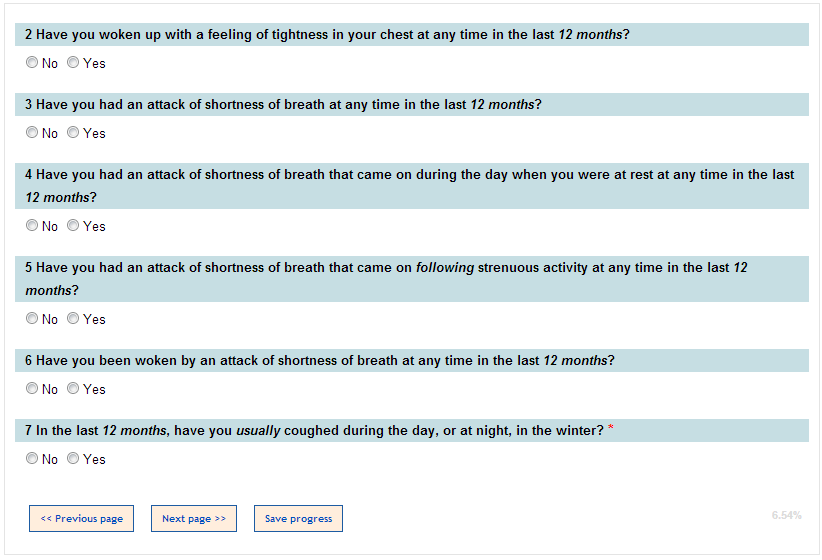
Task: Go back using the Previous page button
Action: tap(81, 519)
